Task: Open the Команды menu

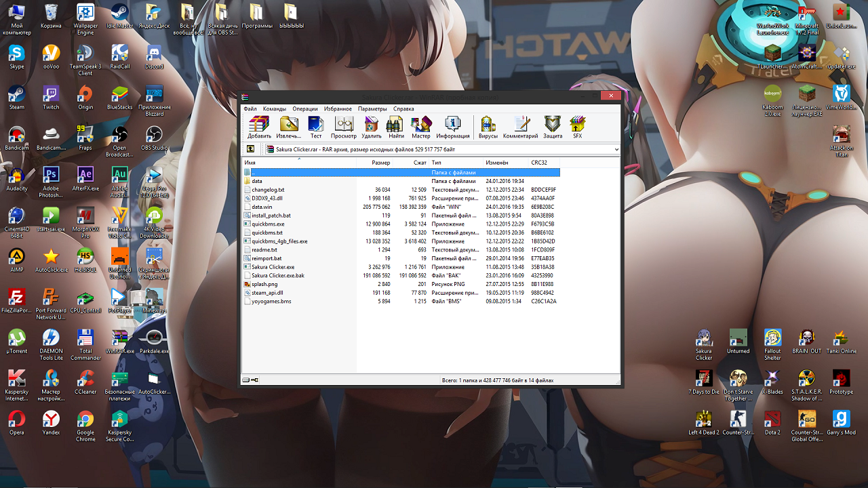Action: pos(275,108)
